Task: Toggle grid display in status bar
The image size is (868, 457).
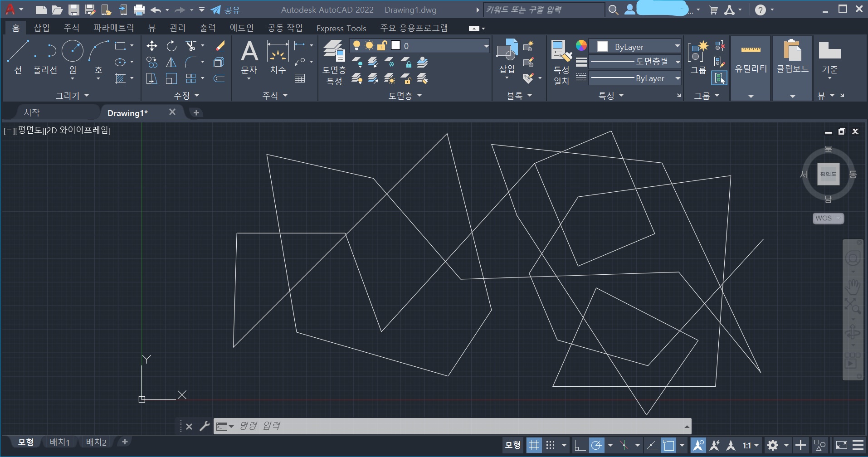Action: click(534, 445)
